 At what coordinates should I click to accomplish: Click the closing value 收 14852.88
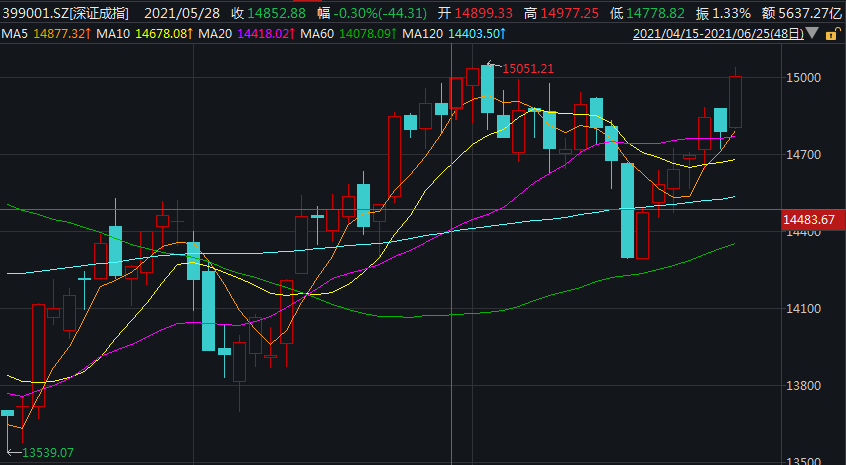pos(269,13)
